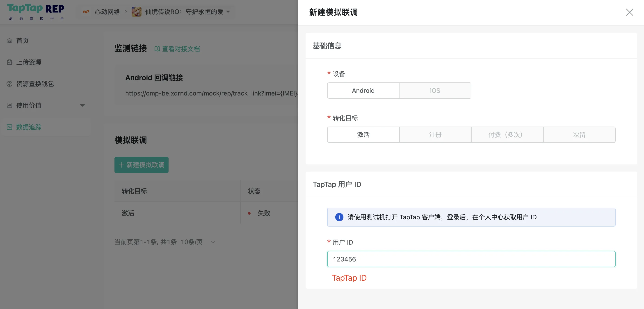This screenshot has height=309, width=644.
Task: Click the wallet icon for 资源置换钱包
Action: click(9, 84)
